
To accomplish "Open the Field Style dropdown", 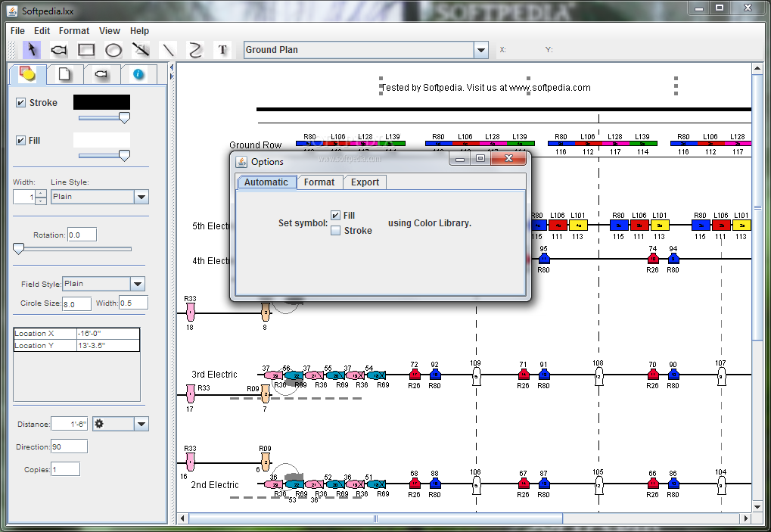I will (x=138, y=284).
